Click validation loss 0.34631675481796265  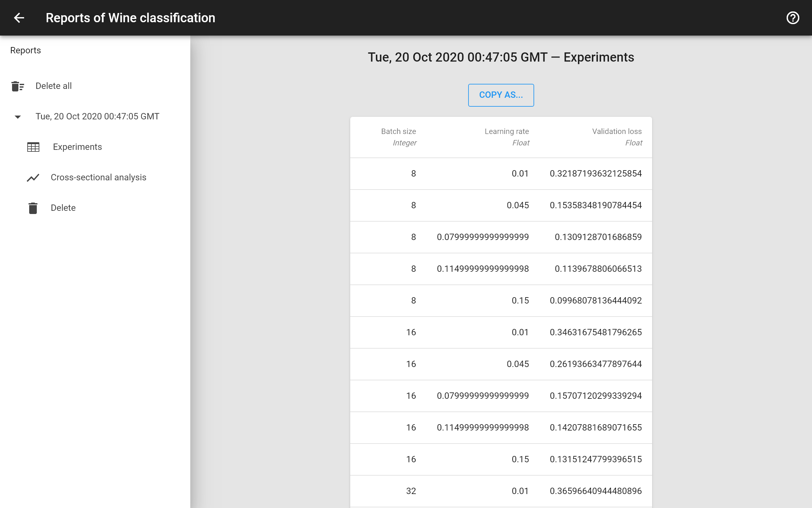click(x=596, y=332)
